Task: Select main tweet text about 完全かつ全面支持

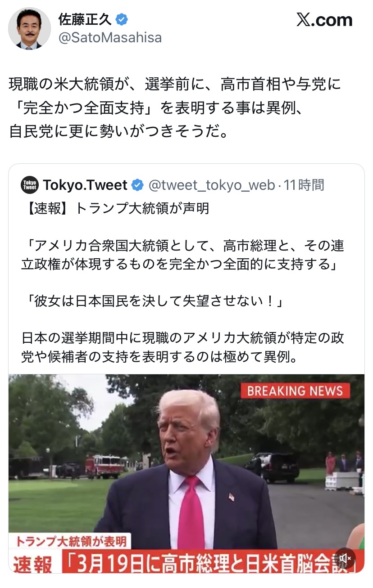Action: click(x=175, y=108)
